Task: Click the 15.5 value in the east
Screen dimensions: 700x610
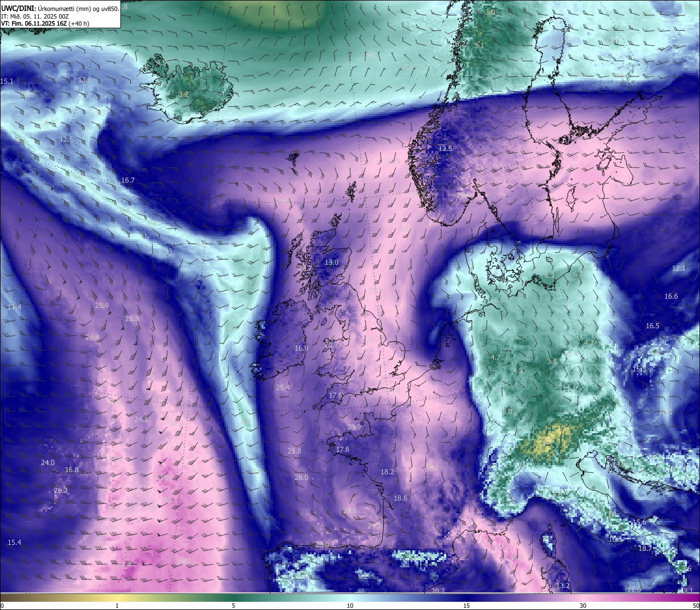Action: [639, 369]
